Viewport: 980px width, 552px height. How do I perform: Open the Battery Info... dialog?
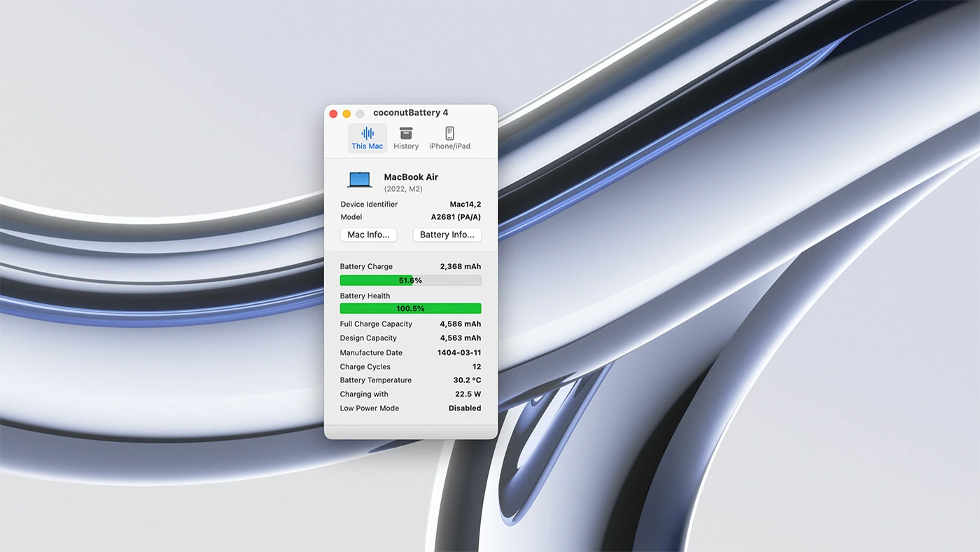[x=447, y=235]
